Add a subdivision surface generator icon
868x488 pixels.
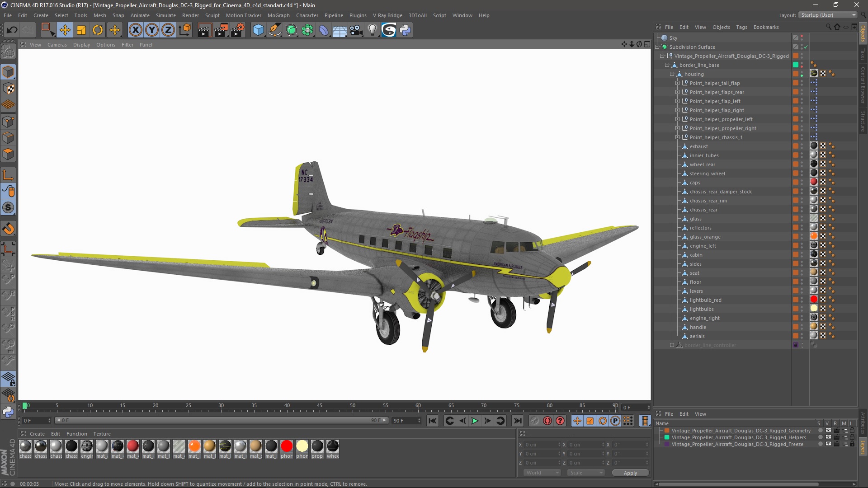tap(291, 30)
